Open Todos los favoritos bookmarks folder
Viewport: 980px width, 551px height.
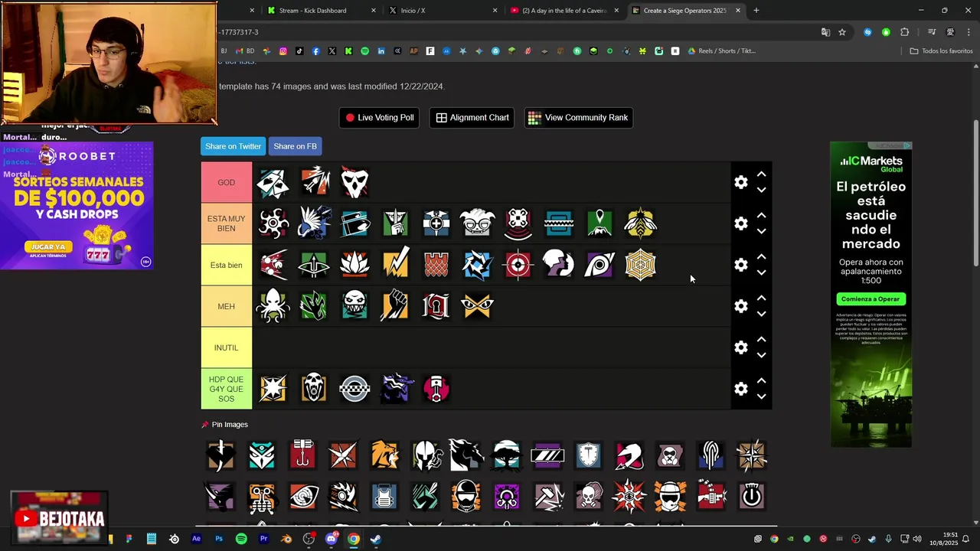[x=941, y=51]
